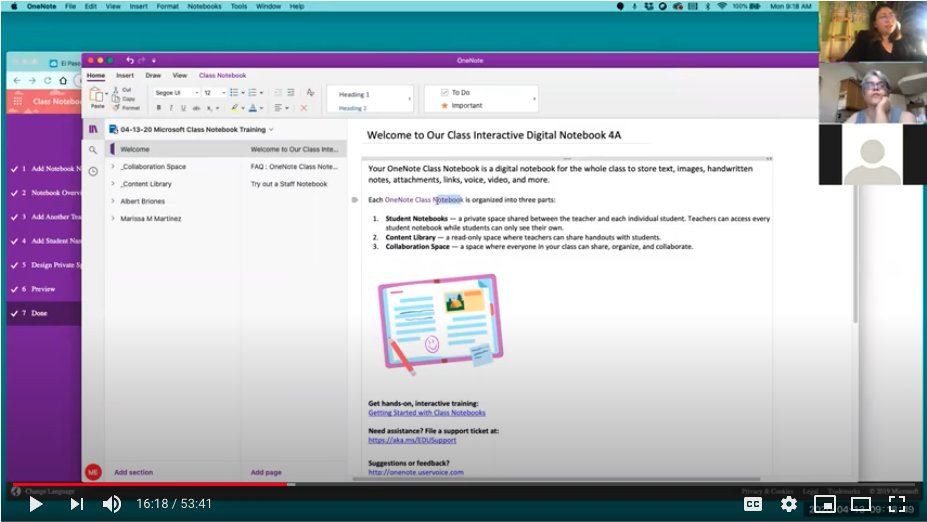The width and height of the screenshot is (927, 522).
Task: Open the Class Notebook ribbon tab
Action: coord(222,76)
